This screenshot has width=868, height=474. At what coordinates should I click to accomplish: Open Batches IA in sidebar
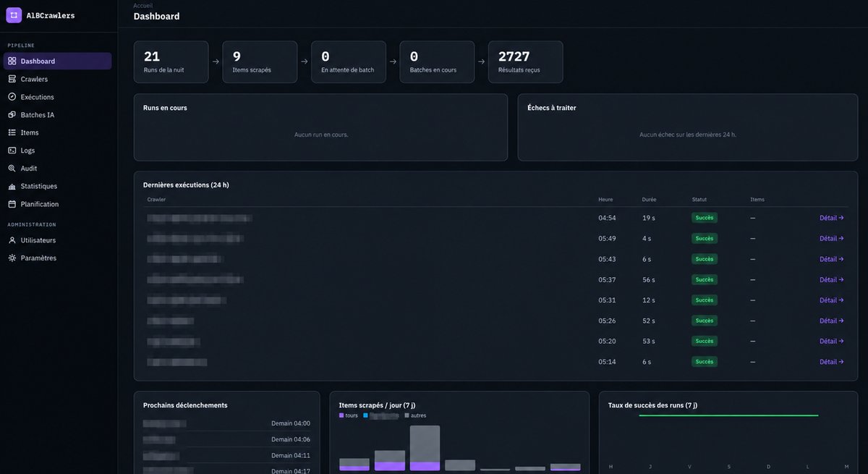pyautogui.click(x=57, y=115)
